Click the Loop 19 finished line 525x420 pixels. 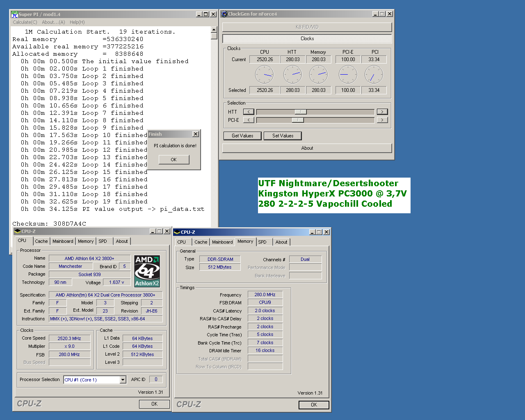84,202
